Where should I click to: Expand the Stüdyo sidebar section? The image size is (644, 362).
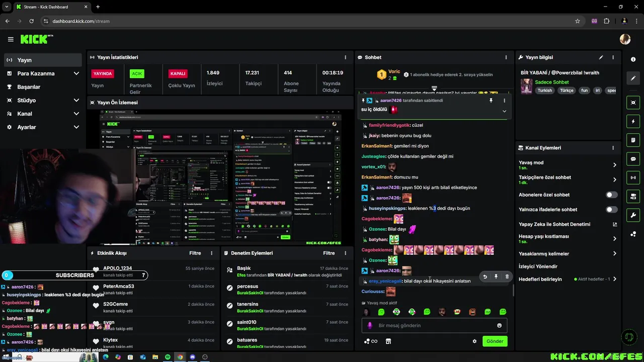(x=43, y=100)
